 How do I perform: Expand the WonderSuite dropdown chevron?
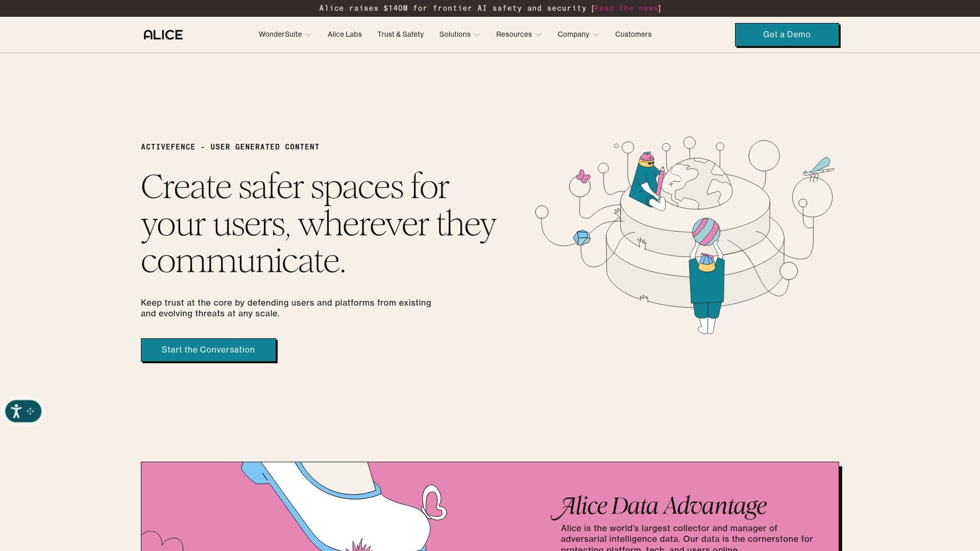click(x=308, y=35)
